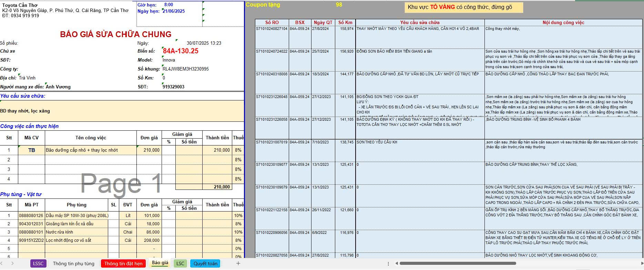The width and height of the screenshot is (644, 270).
Task: Select the Ngày hẹn date 21/06/2025
Action: 174,11
